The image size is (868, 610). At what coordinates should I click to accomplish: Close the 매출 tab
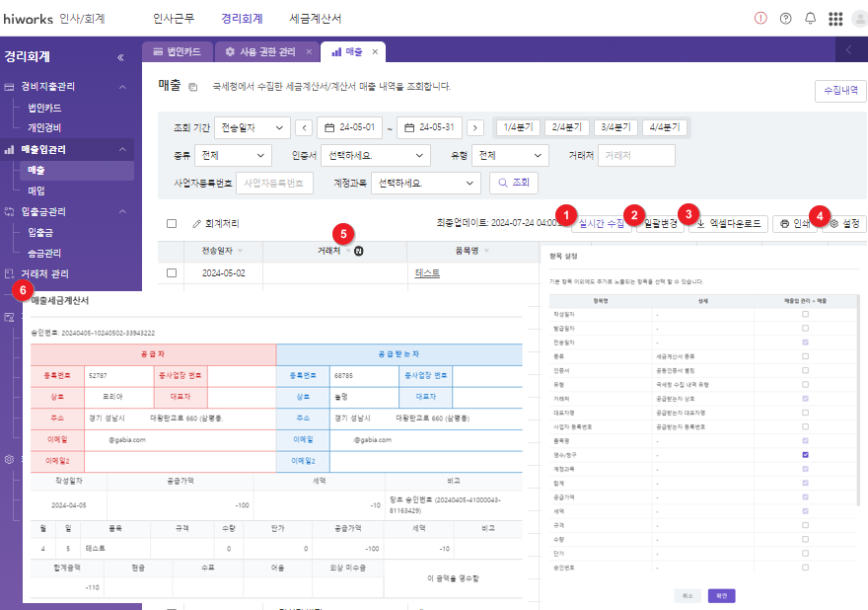[x=375, y=51]
